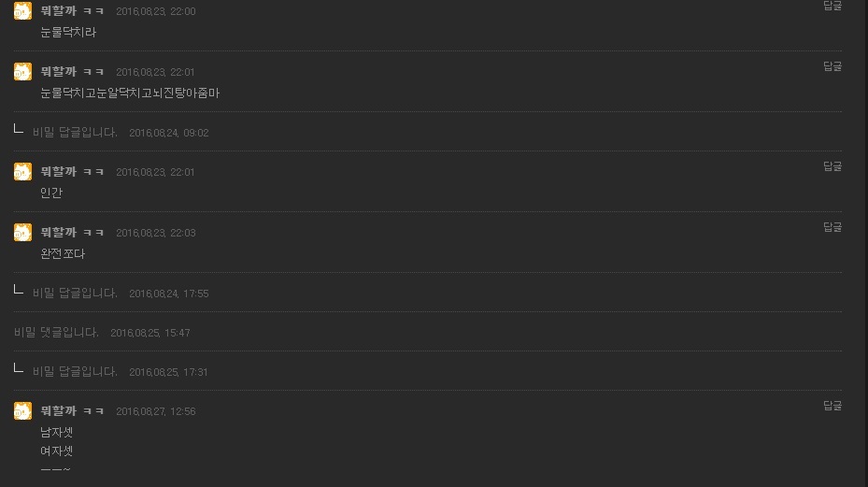Click reply arrow icon of the 17:55 secret reply
Viewport: 868px width, 487px height.
coord(19,291)
